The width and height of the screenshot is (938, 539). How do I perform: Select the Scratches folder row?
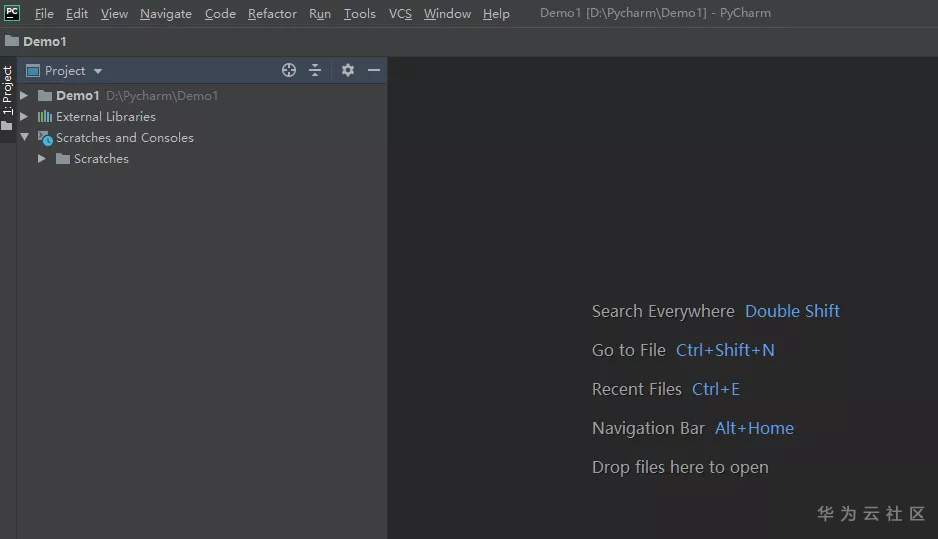pyautogui.click(x=202, y=159)
